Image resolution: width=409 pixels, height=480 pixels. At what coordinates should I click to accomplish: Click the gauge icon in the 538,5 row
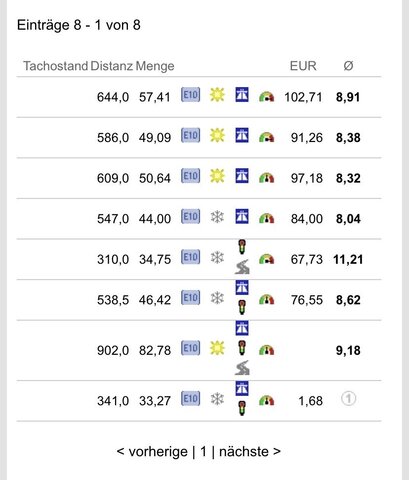pos(266,299)
